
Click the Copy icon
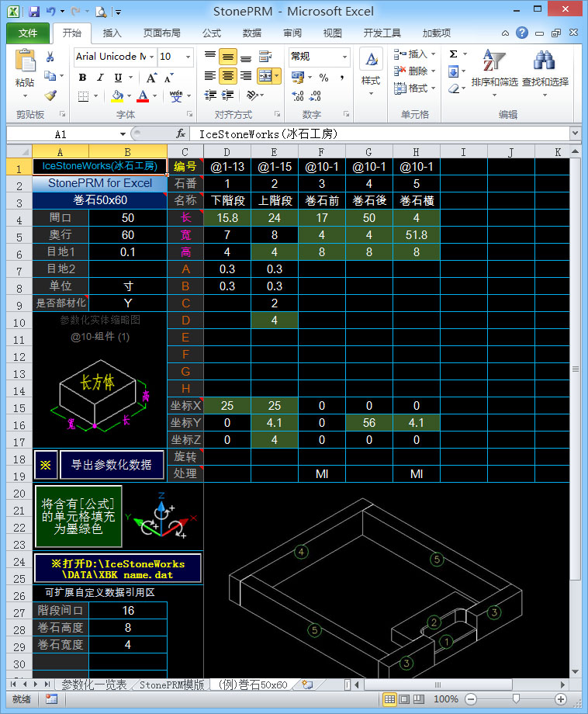(x=50, y=75)
